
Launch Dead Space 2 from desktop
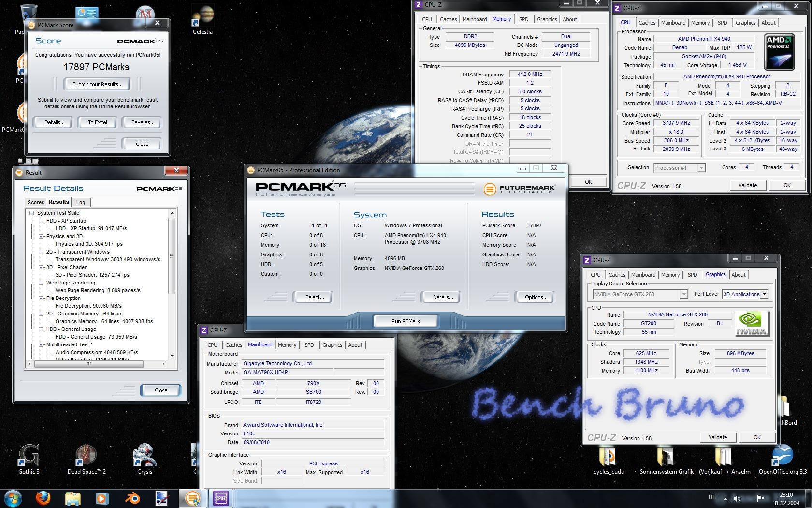(87, 459)
